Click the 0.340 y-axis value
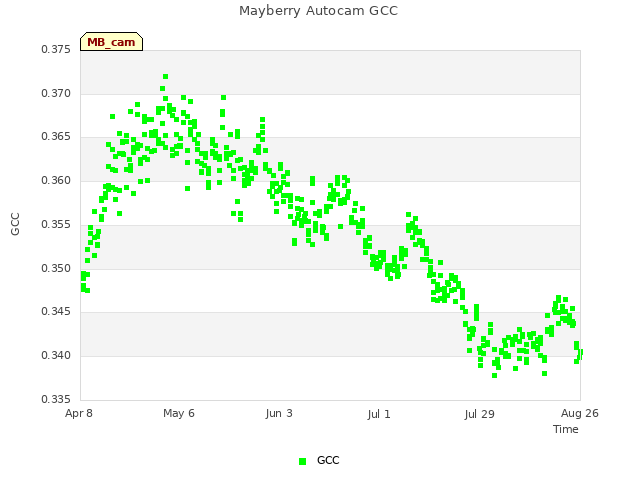The height and width of the screenshot is (480, 640). pyautogui.click(x=56, y=356)
